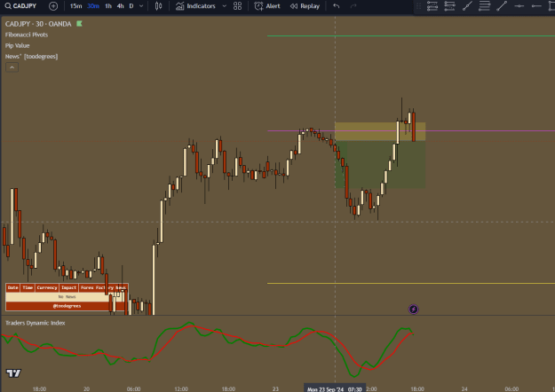
Task: Start bar Replay mode
Action: click(x=305, y=6)
